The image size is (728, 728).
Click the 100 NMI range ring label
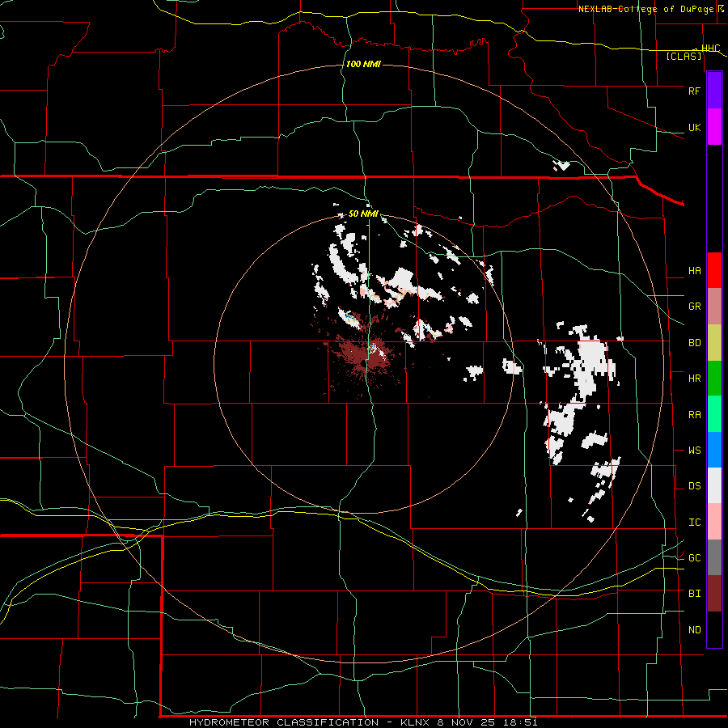point(363,64)
